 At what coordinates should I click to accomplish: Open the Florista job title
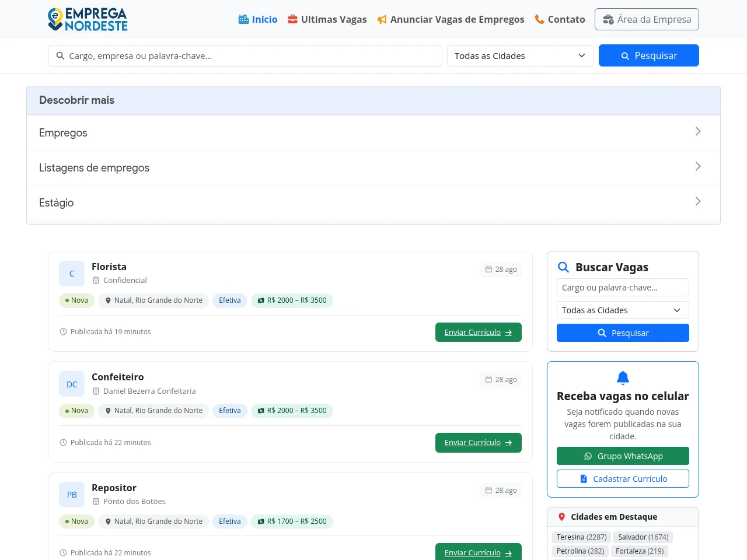pos(109,267)
